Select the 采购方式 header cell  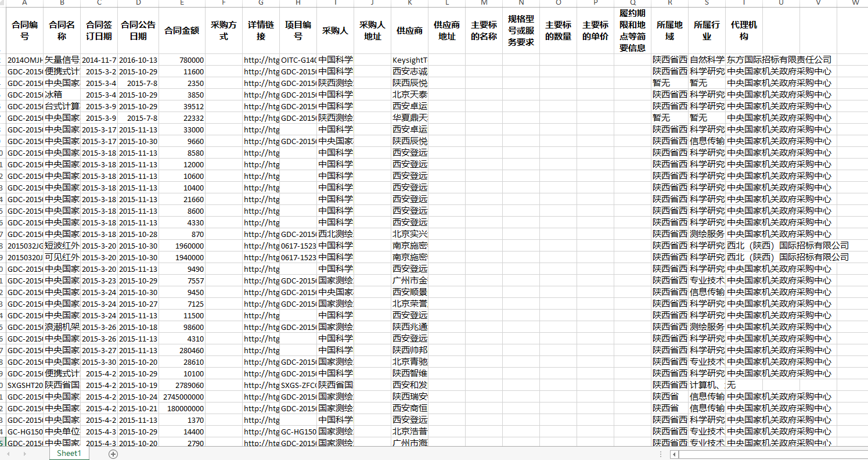click(224, 31)
